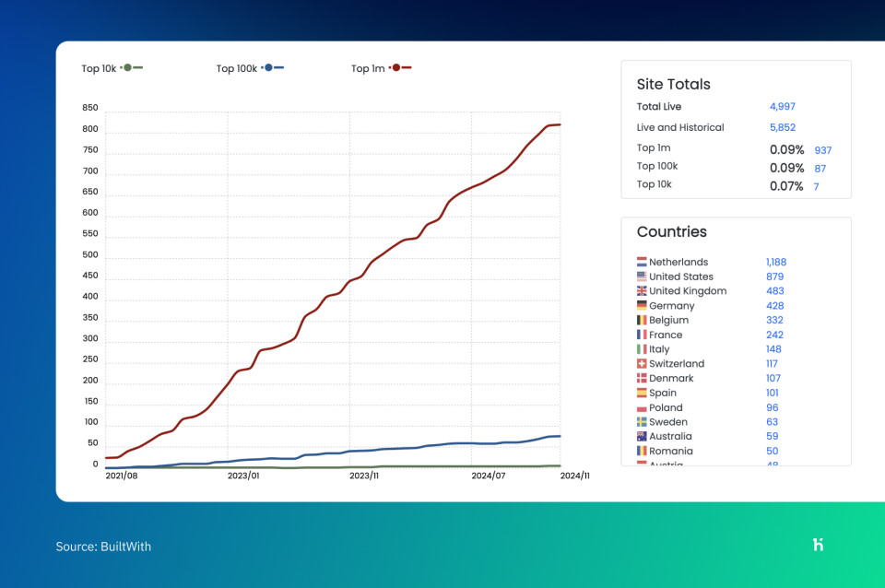The image size is (885, 588).
Task: Click the Australia flag icon
Action: point(640,436)
